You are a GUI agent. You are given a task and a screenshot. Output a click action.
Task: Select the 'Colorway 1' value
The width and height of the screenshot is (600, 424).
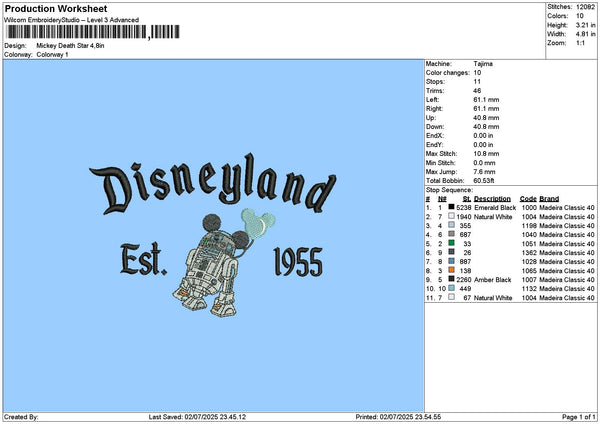tap(52, 55)
